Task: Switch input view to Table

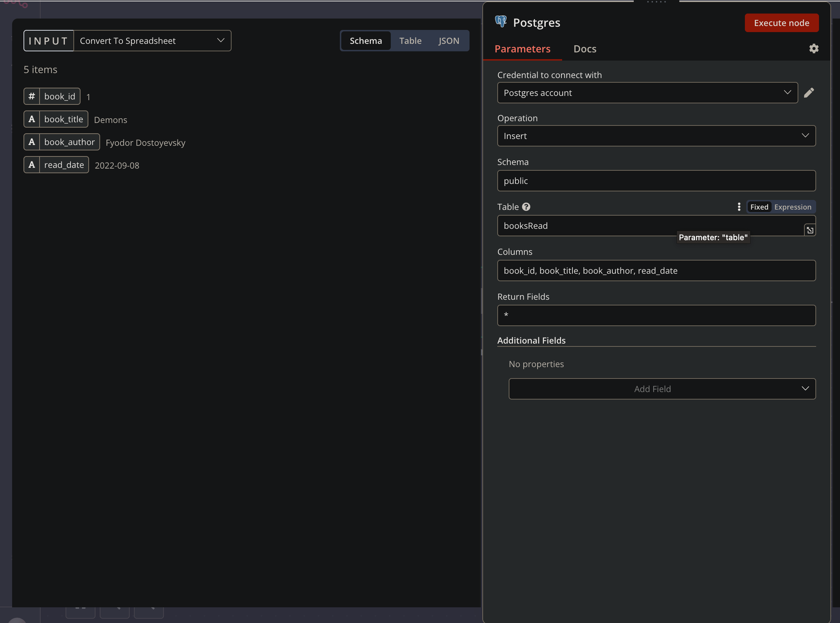Action: (x=410, y=40)
